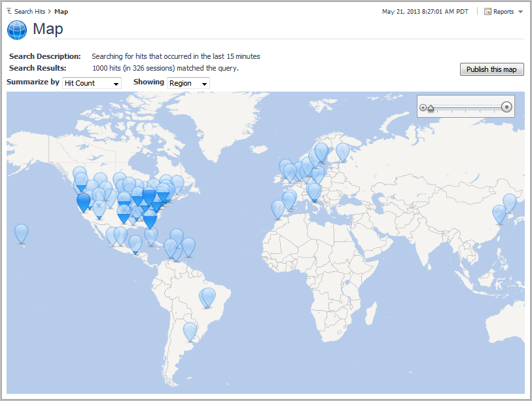Click the map pin over Portugal

click(x=278, y=209)
